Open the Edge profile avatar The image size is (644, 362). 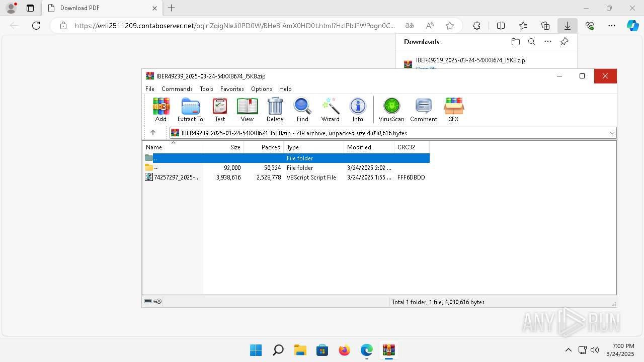[x=11, y=8]
